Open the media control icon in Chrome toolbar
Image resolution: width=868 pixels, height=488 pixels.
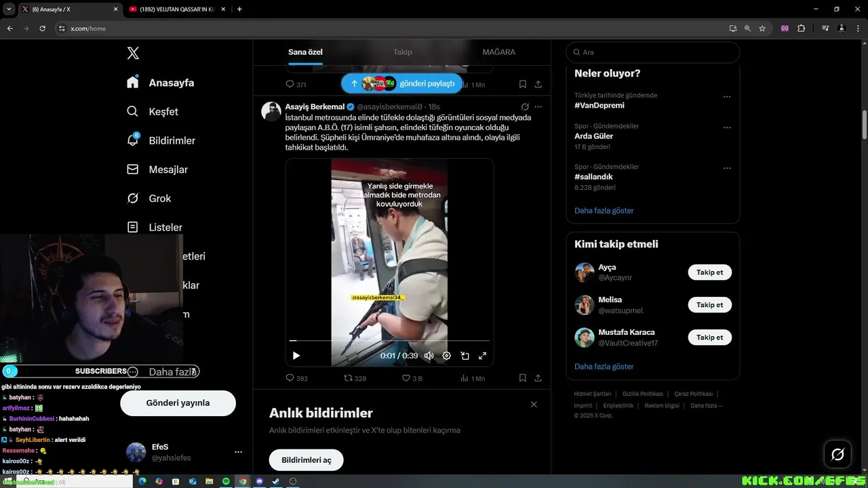pyautogui.click(x=825, y=28)
